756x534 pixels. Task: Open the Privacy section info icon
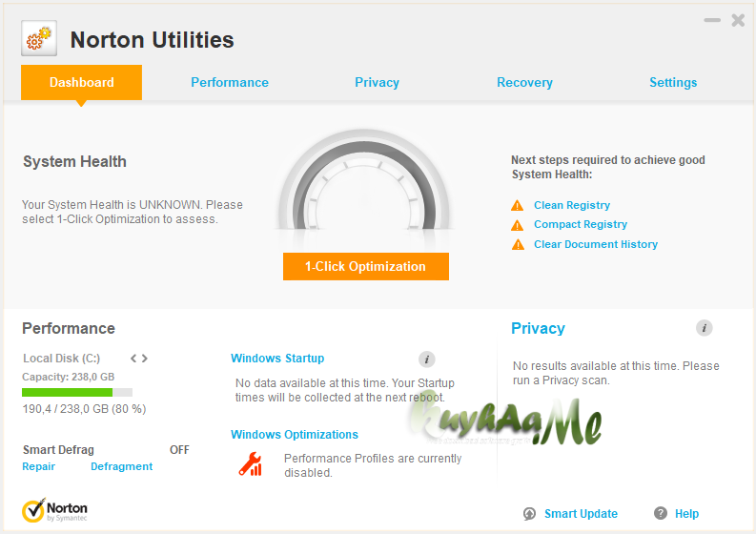(704, 328)
